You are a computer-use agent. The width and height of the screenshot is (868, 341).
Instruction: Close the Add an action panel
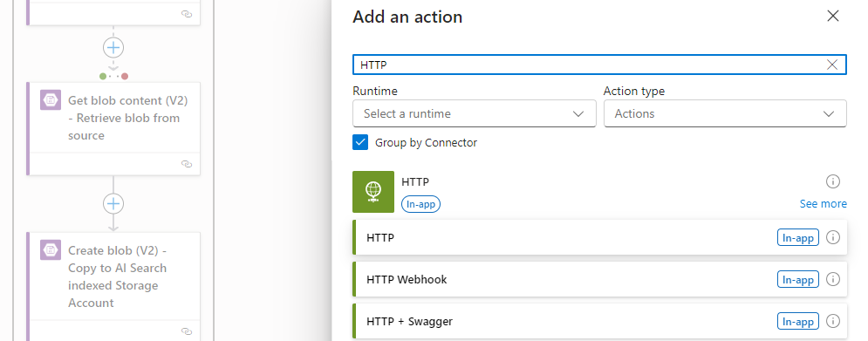(832, 16)
